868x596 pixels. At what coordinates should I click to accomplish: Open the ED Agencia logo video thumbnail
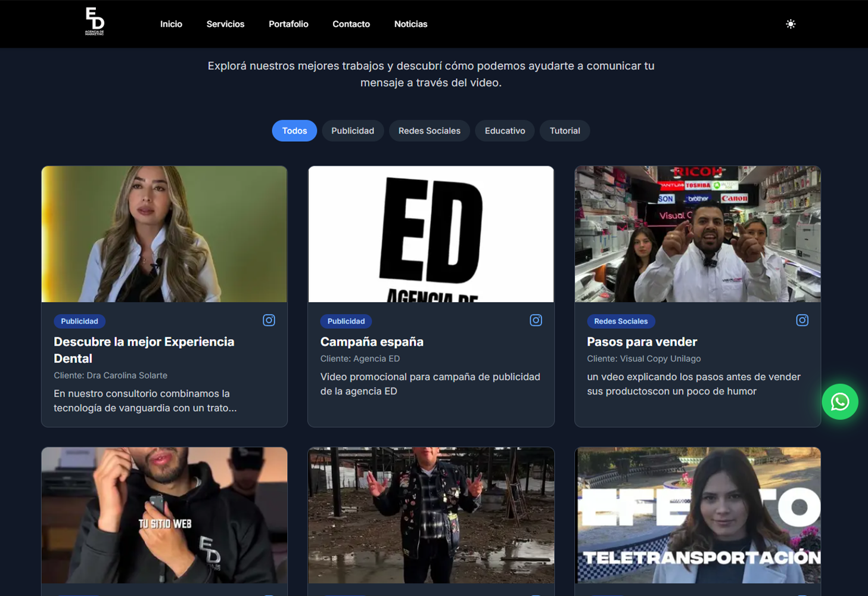431,234
